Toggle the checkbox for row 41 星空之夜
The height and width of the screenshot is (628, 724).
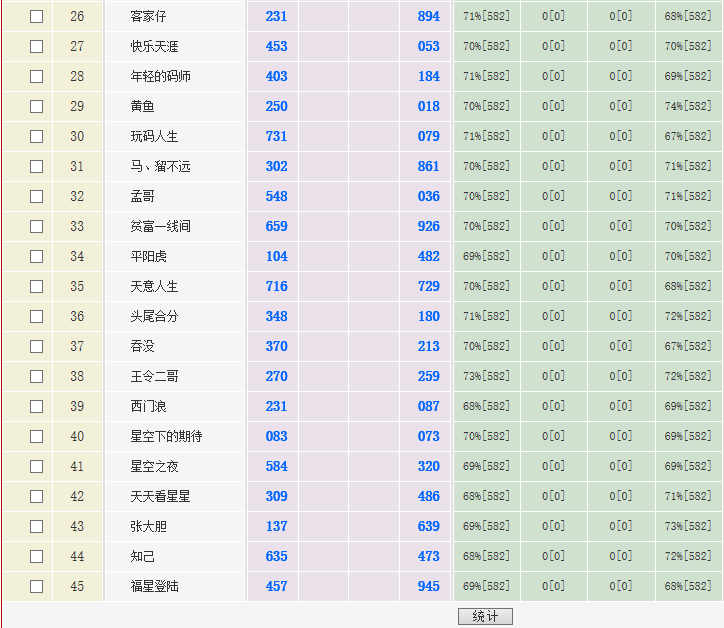[x=37, y=467]
